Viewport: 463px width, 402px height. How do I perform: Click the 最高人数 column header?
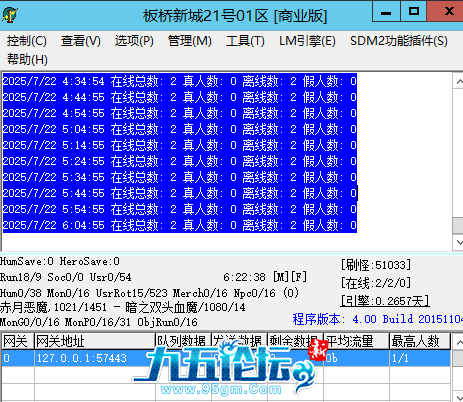tap(420, 341)
